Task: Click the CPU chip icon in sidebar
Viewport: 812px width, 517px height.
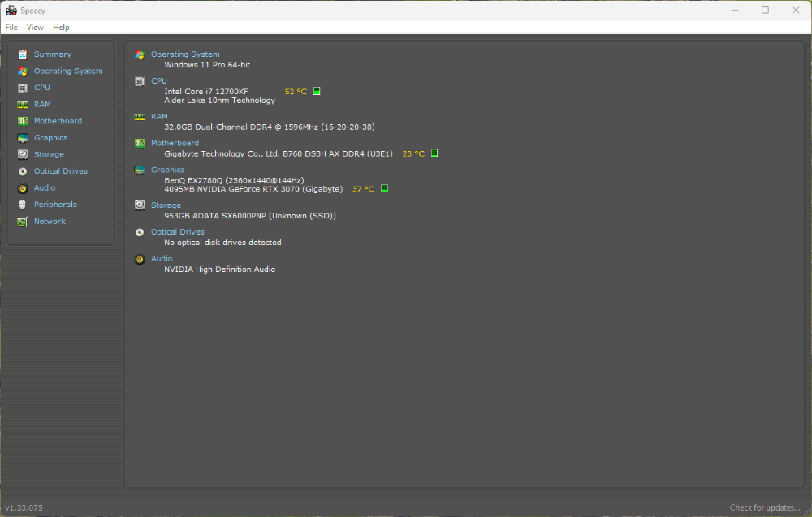Action: 22,88
